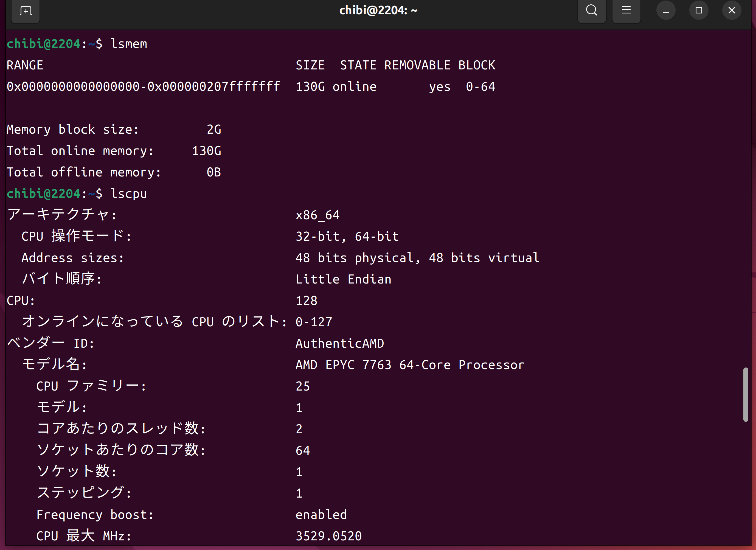Click the 0x0000000000000000 memory range address
Image resolution: width=756 pixels, height=550 pixels.
(x=73, y=87)
